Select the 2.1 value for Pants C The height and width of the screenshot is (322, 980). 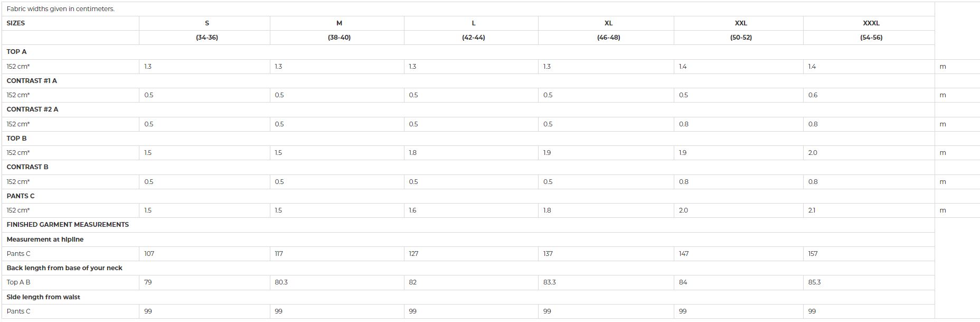click(812, 210)
